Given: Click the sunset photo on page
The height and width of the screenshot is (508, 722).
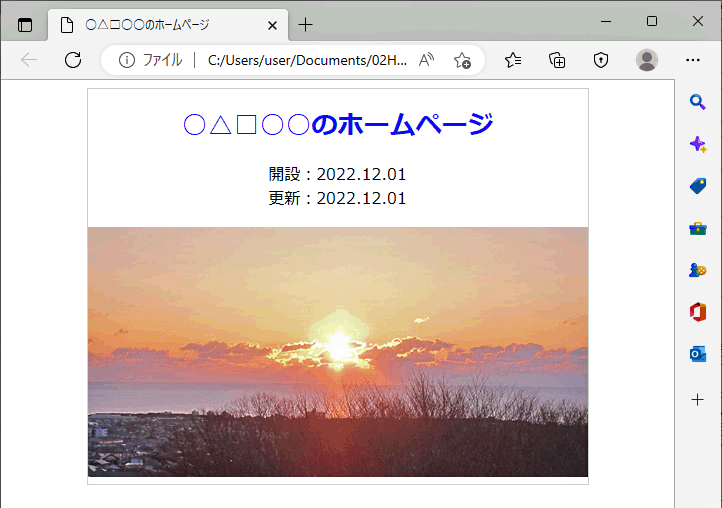Looking at the screenshot, I should 338,352.
